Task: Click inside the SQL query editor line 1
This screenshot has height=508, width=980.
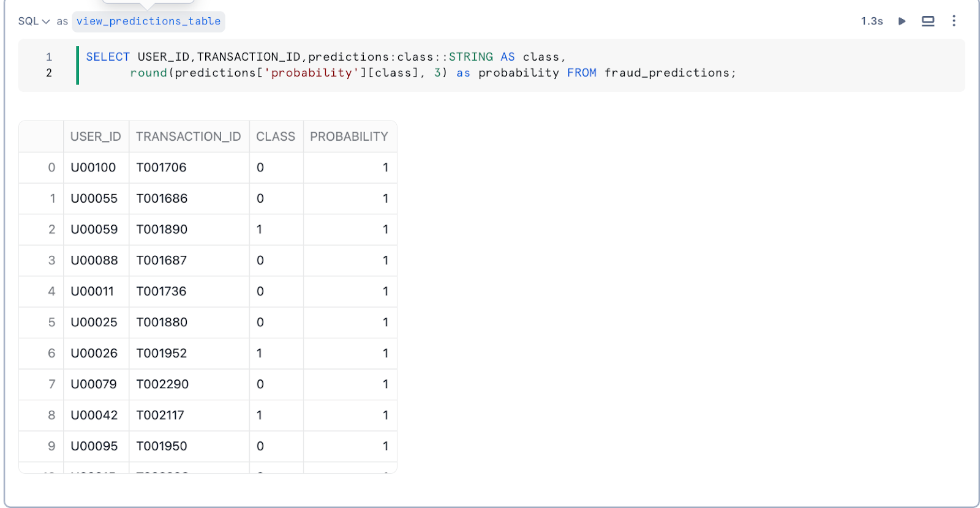Action: (367, 57)
